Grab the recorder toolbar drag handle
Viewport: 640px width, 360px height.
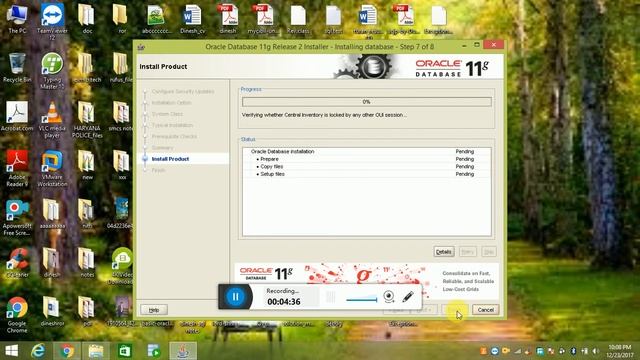pyautogui.click(x=331, y=297)
